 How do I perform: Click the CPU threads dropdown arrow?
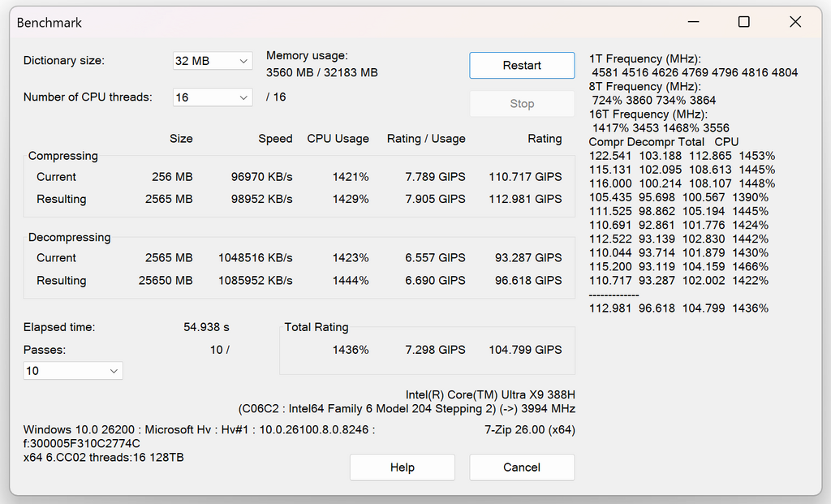coord(243,97)
